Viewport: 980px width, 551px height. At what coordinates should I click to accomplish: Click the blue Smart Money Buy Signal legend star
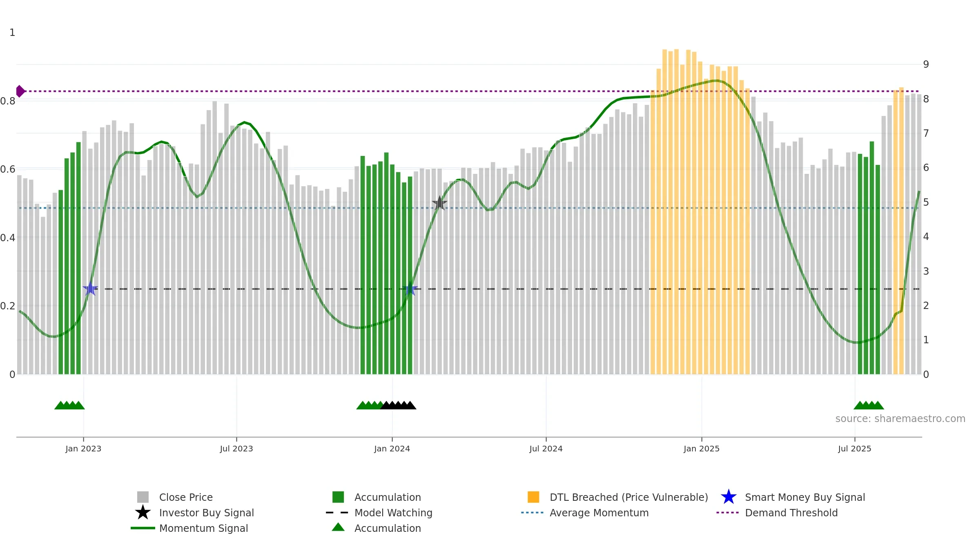[728, 497]
